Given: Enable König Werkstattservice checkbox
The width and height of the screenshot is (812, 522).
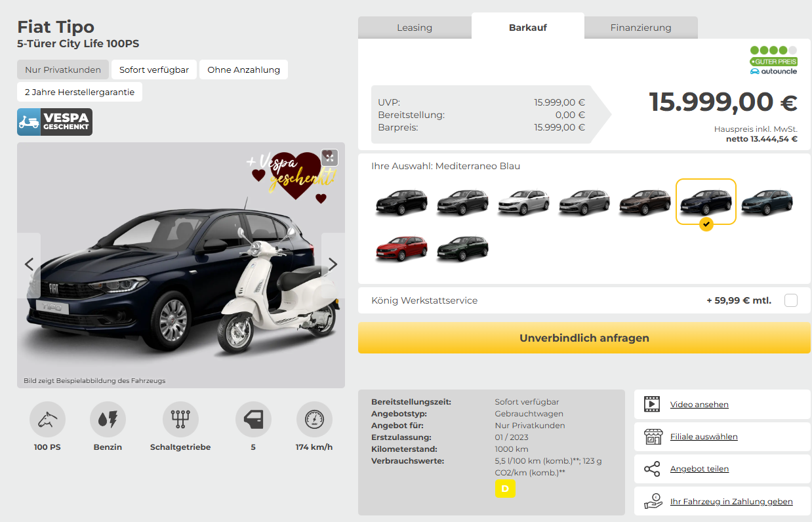Looking at the screenshot, I should 791,300.
